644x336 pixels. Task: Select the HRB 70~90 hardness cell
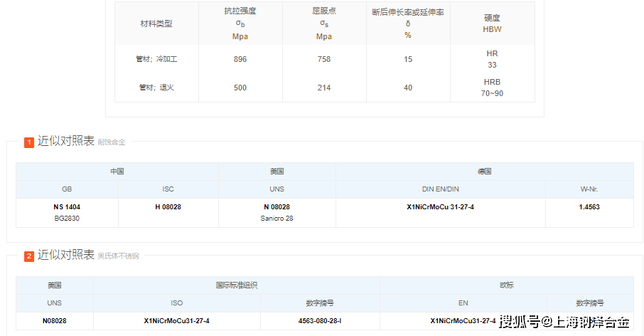tap(492, 88)
